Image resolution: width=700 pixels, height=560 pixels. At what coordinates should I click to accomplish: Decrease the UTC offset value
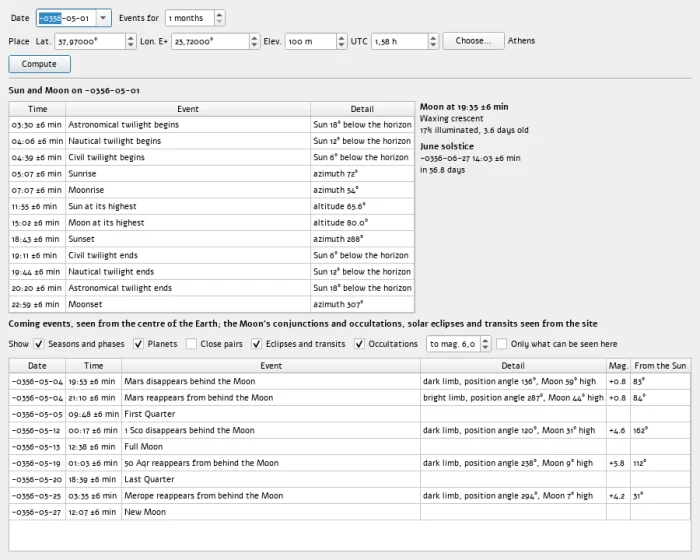[x=433, y=45]
